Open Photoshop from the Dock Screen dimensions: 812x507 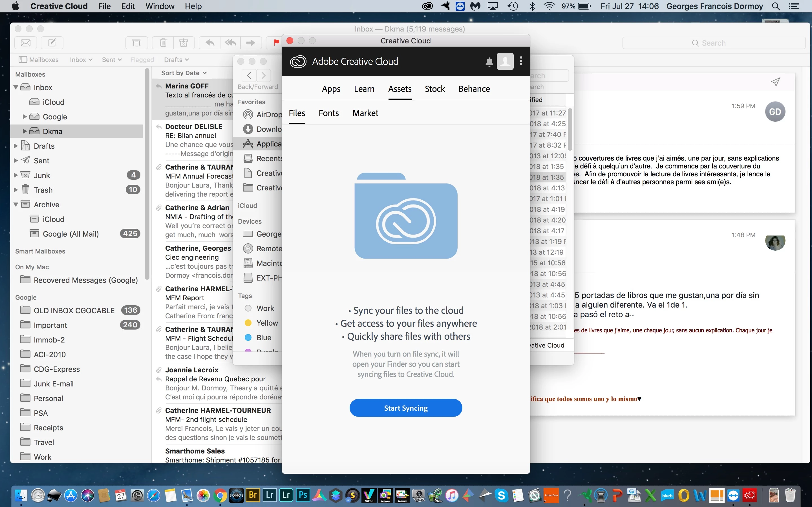pos(303,495)
